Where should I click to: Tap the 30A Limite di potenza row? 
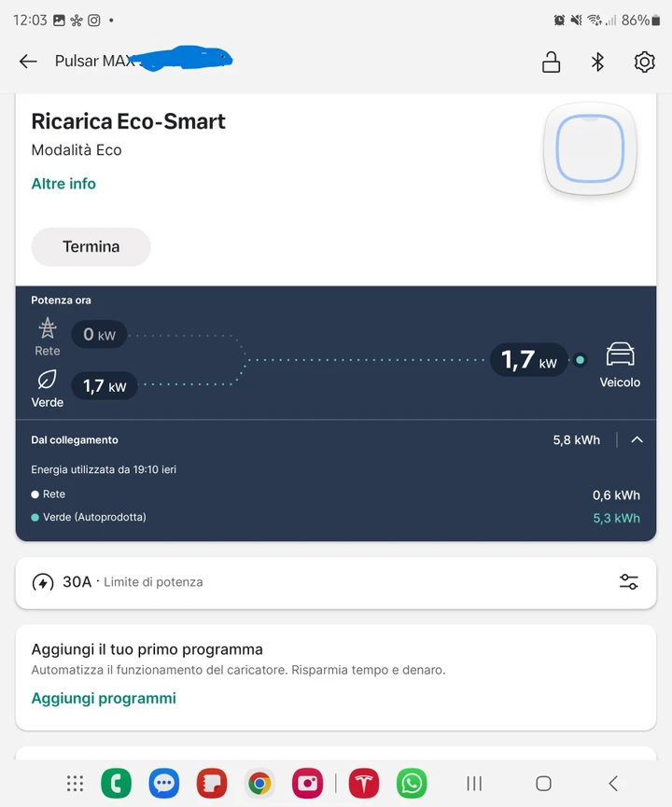tap(336, 582)
